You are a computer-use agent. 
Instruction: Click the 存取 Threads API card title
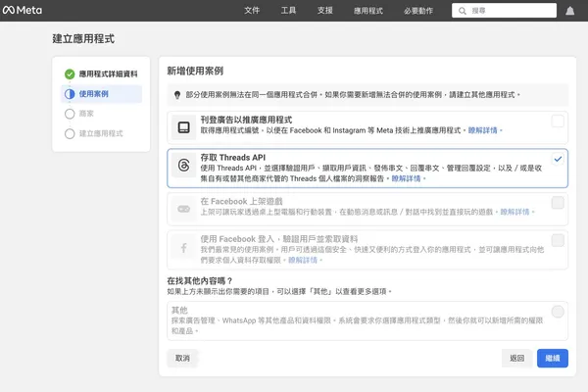coord(233,157)
